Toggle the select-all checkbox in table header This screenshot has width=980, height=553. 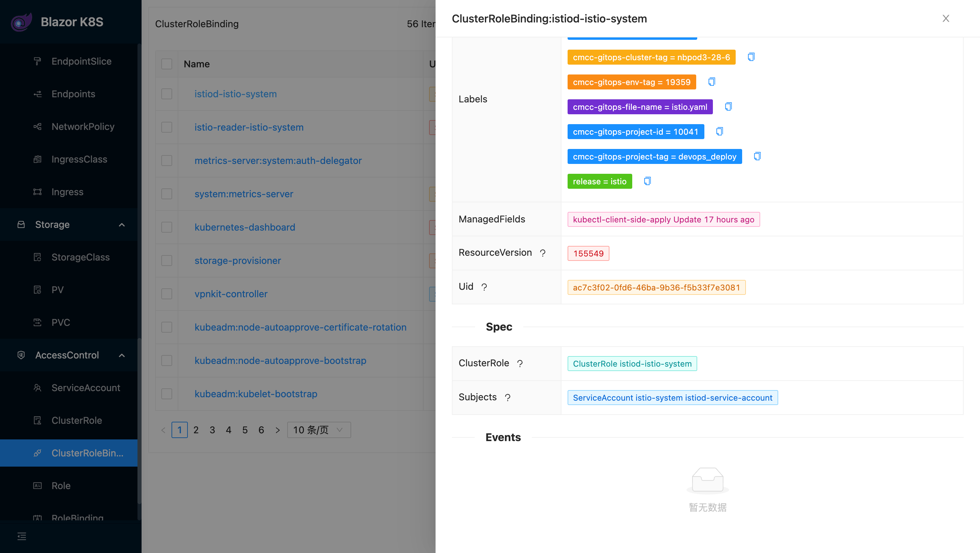167,64
